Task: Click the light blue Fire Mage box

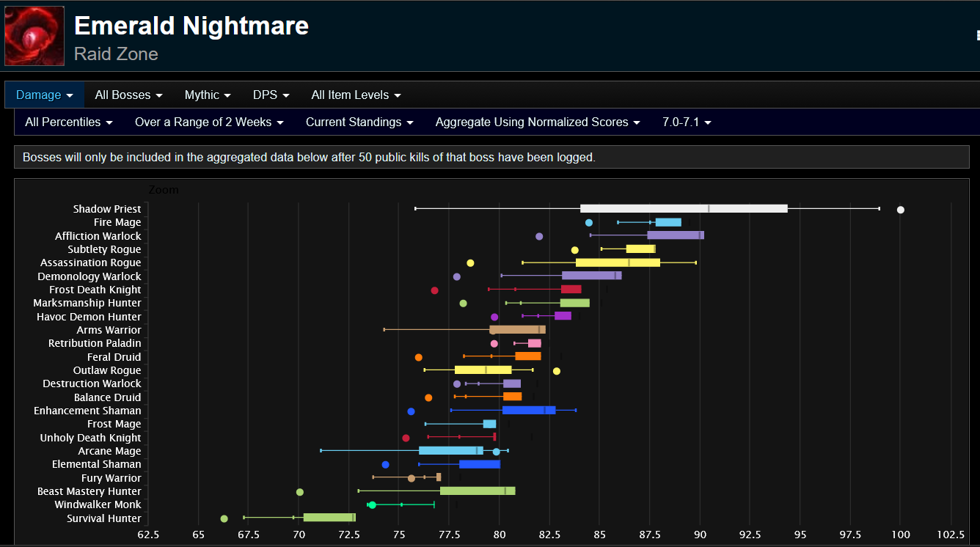Action: (x=668, y=222)
